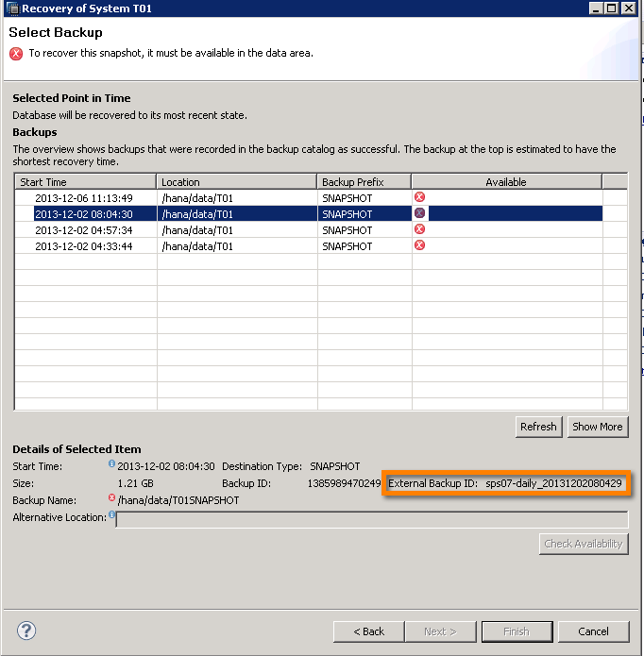Click unavailable icon in 2013-12-02 08:04:30 row
The width and height of the screenshot is (644, 656).
coord(419,213)
